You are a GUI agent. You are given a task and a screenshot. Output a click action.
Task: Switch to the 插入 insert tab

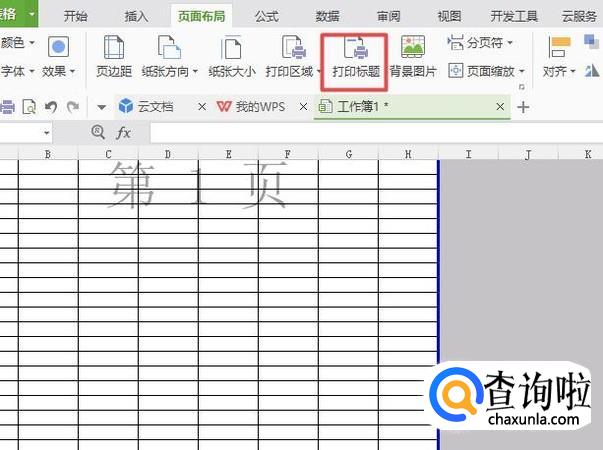point(136,17)
